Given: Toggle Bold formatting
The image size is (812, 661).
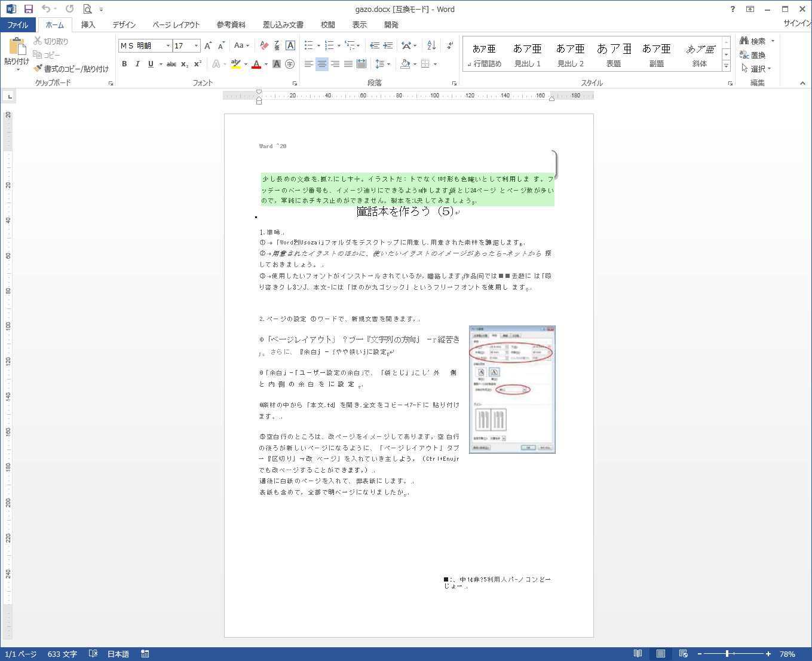Looking at the screenshot, I should [x=124, y=64].
